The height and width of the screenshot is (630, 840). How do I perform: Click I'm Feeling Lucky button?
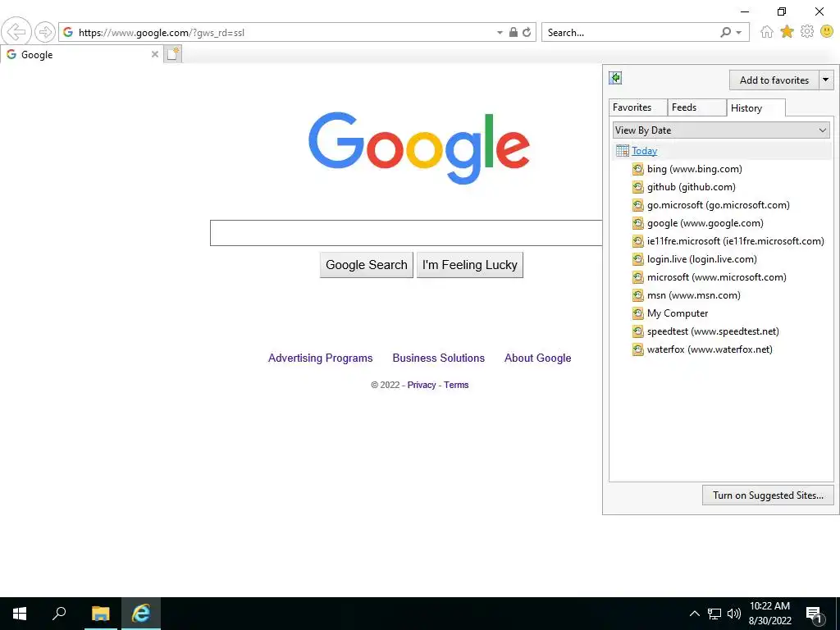(470, 265)
